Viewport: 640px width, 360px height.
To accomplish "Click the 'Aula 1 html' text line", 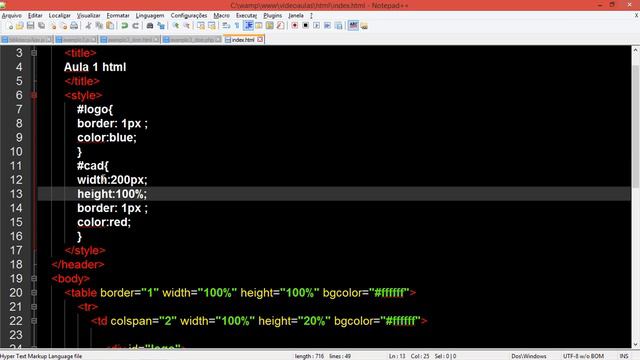I will [x=95, y=67].
